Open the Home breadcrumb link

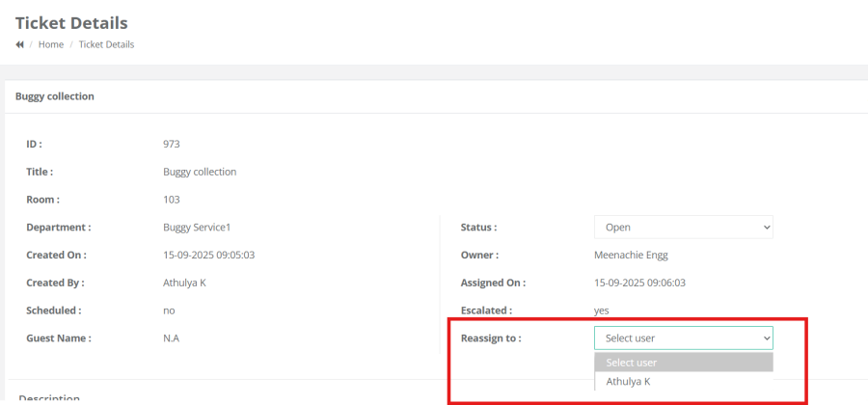point(51,44)
